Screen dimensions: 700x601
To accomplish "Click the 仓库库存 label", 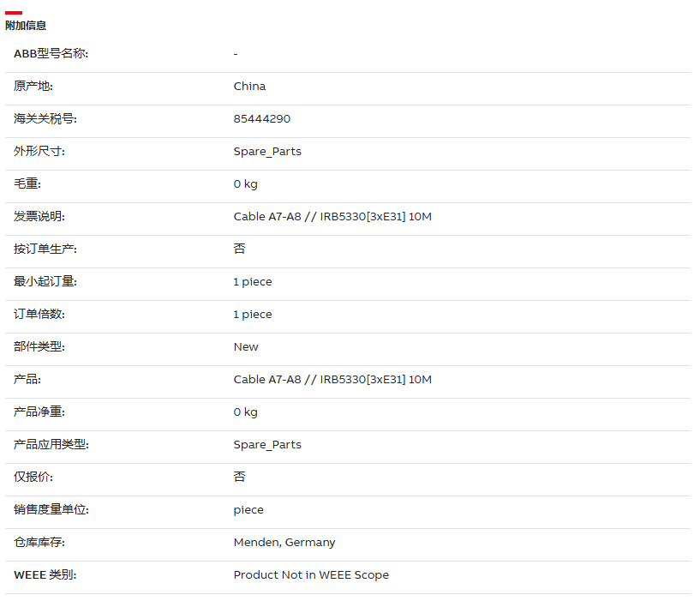I will 39,543.
